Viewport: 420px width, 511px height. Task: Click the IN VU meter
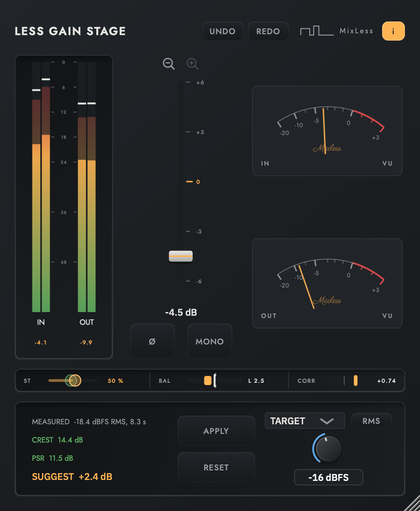[x=327, y=131]
